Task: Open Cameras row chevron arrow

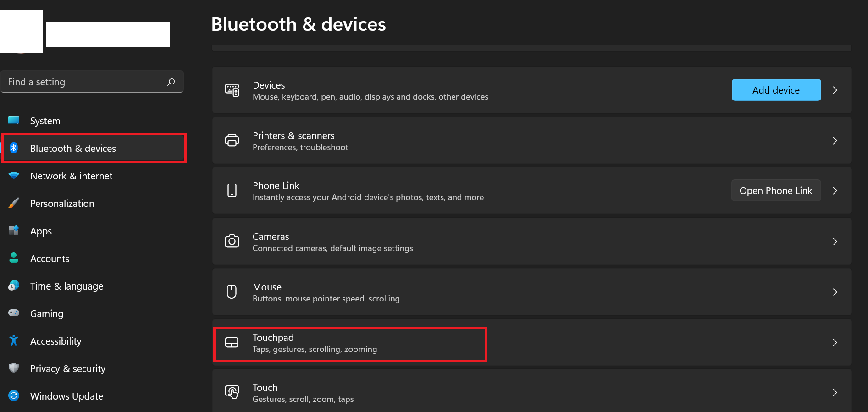Action: pos(835,242)
